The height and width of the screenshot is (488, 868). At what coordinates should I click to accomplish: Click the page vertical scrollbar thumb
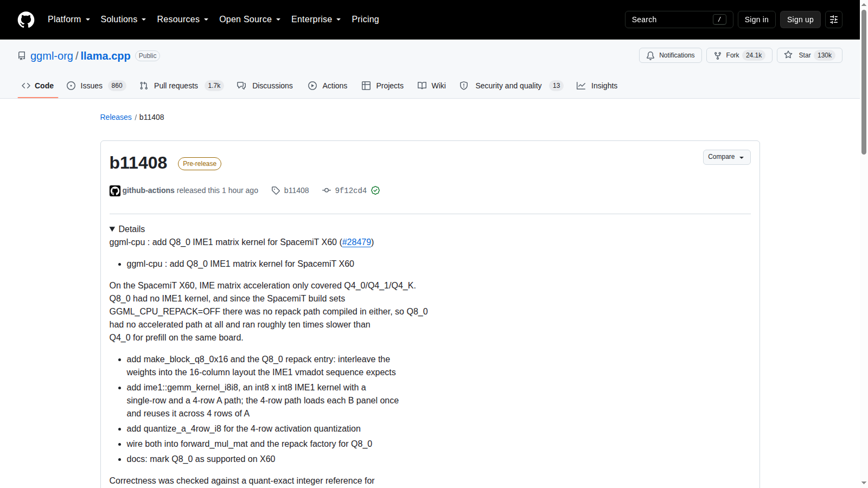pos(864,81)
